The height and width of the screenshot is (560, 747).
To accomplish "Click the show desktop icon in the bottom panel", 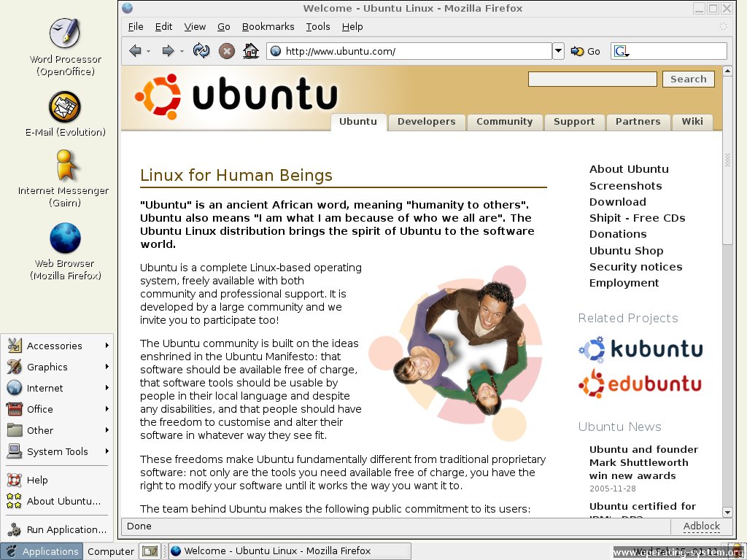I will point(150,551).
